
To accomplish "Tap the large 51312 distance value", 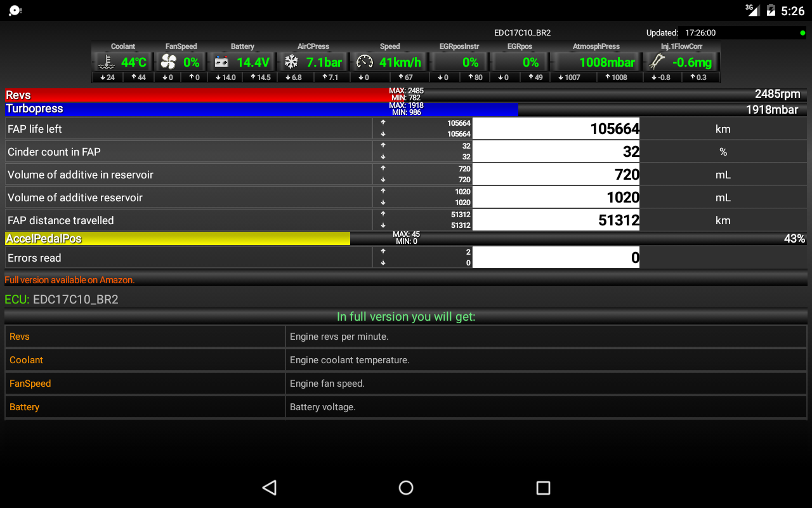I will point(619,220).
